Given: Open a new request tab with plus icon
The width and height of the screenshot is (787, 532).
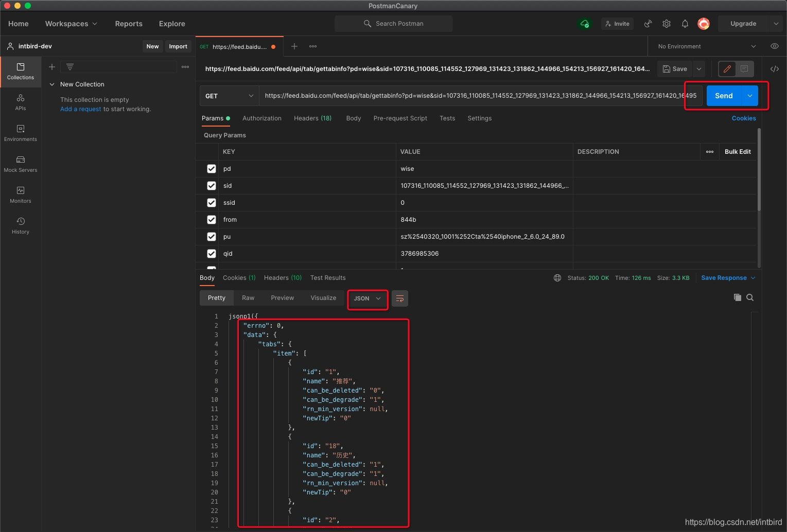Looking at the screenshot, I should (x=294, y=46).
